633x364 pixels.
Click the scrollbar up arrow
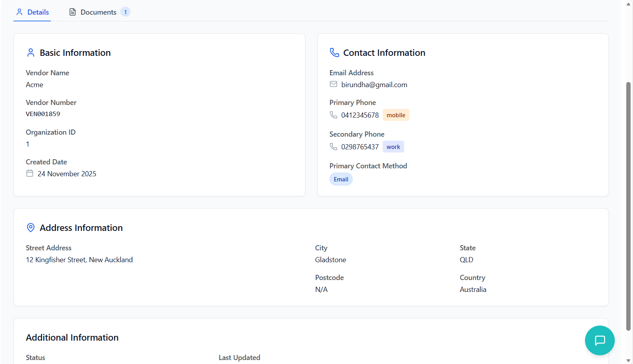click(x=628, y=4)
